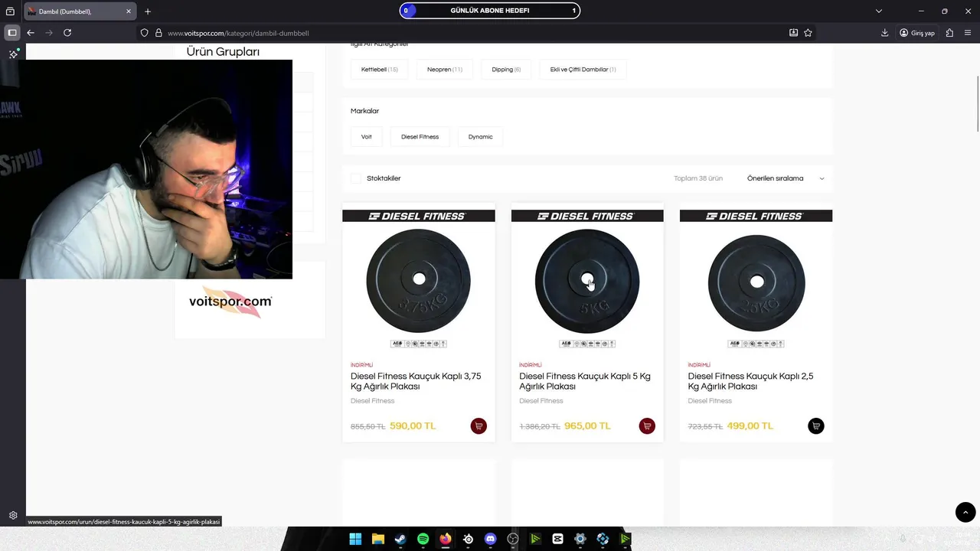Add the 590,00 TL plate to cart
This screenshot has width=980, height=551.
click(479, 426)
